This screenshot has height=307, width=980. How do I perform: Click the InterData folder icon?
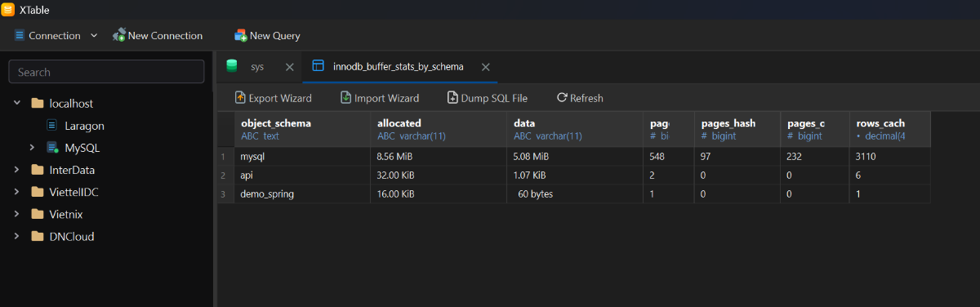pyautogui.click(x=37, y=170)
